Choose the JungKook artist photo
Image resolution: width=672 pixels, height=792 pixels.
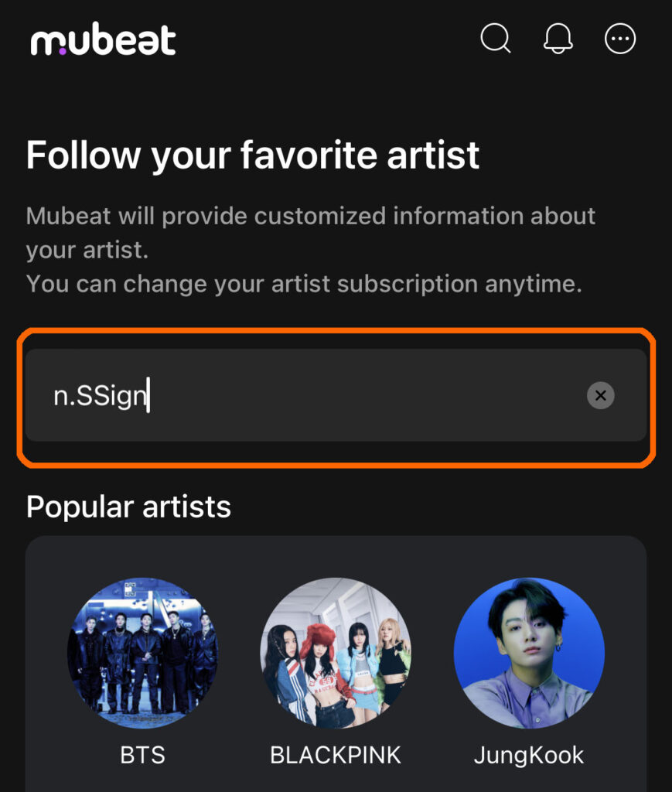528,653
